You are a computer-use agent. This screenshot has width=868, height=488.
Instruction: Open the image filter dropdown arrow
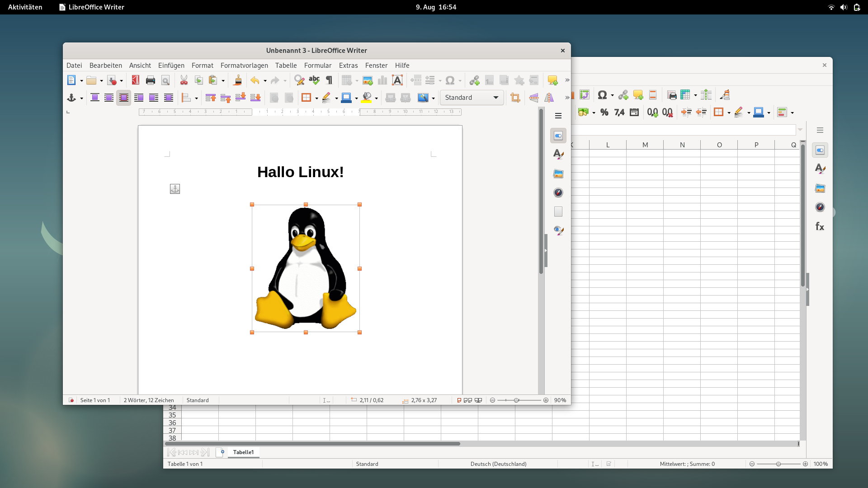pos(433,98)
